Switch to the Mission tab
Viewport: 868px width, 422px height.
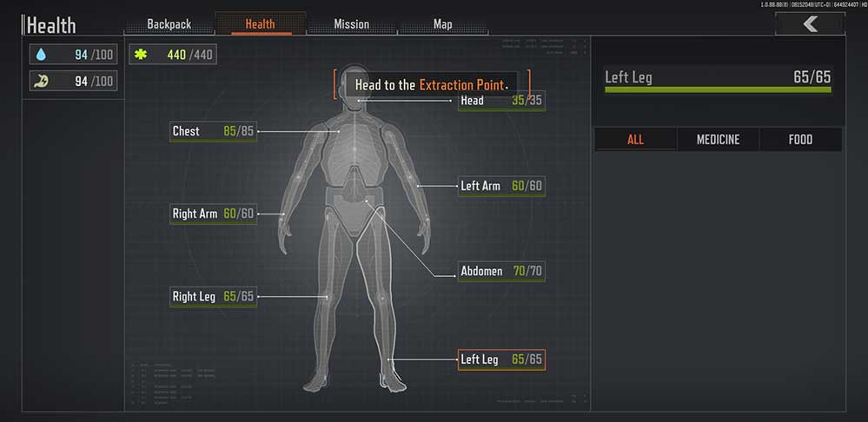tap(352, 24)
